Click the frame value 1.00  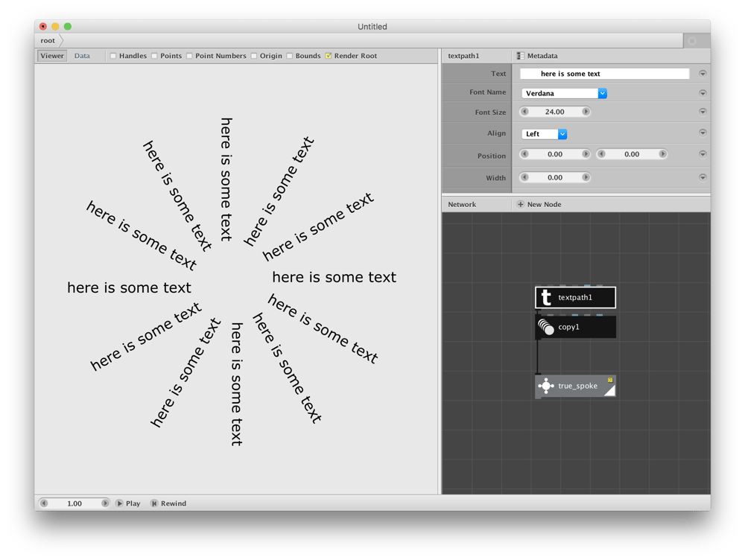74,503
